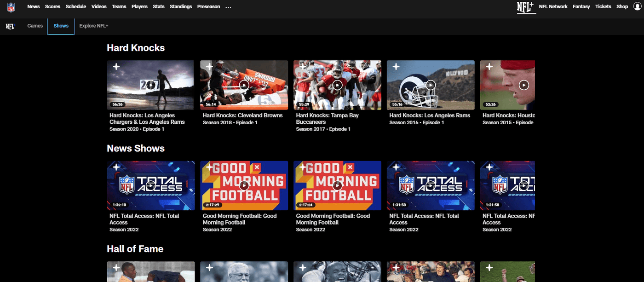This screenshot has width=644, height=282.
Task: Go to the NFL Shop
Action: [x=622, y=6]
